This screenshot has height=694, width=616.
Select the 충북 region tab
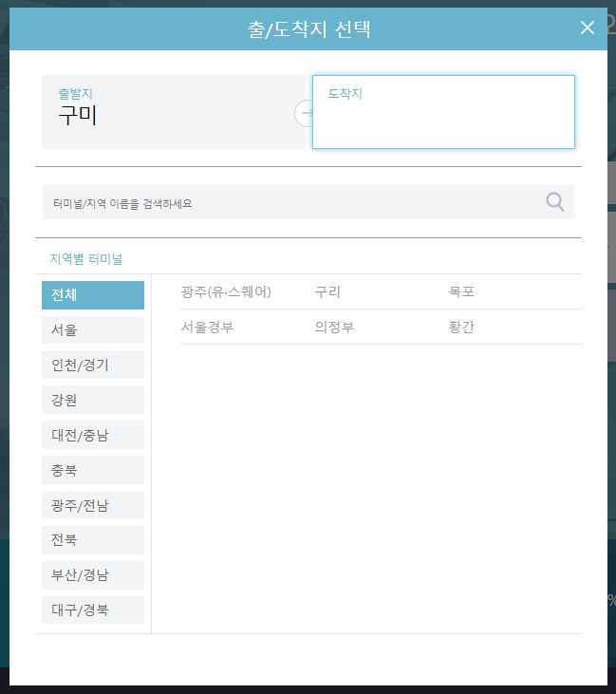click(x=93, y=470)
